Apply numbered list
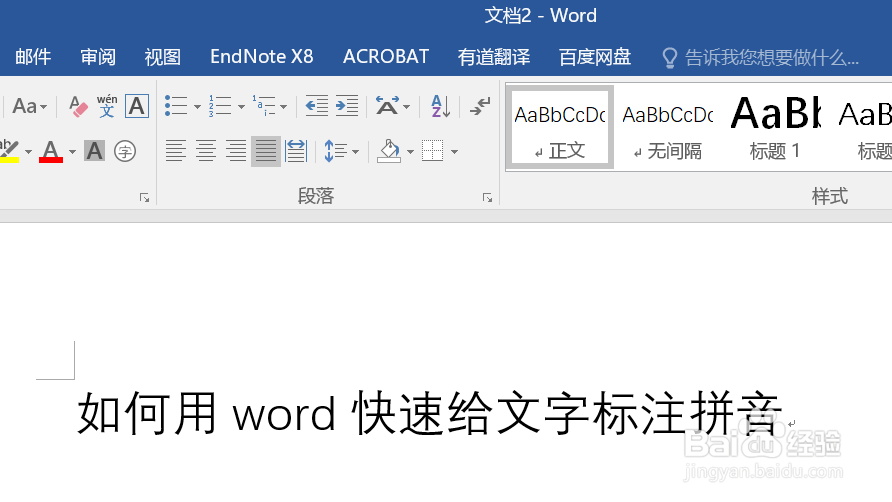Screen dimensions: 892x502 tap(220, 106)
